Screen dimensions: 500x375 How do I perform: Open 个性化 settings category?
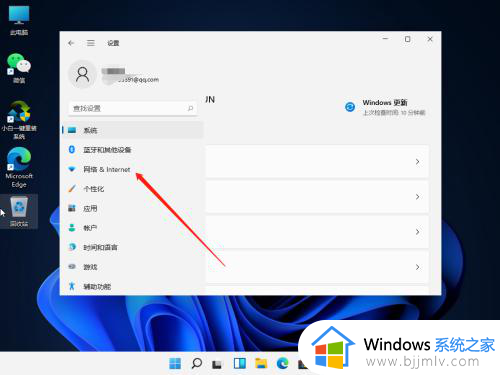coord(133,189)
